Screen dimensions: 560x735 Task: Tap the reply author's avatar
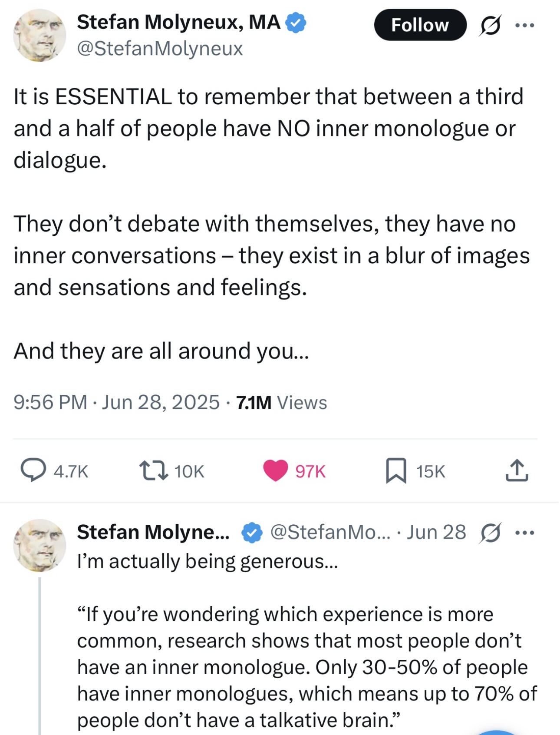tap(40, 545)
